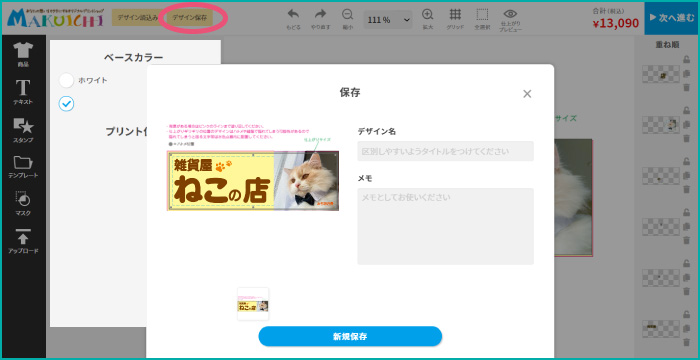Image resolution: width=700 pixels, height=360 pixels.
Task: Duplicate the second layer with cat photo
Action: (x=686, y=125)
